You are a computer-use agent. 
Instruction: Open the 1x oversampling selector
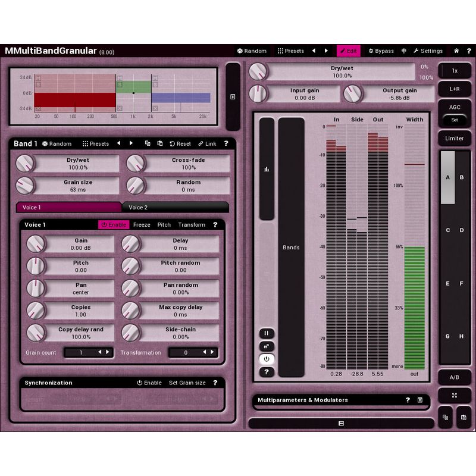(x=455, y=71)
